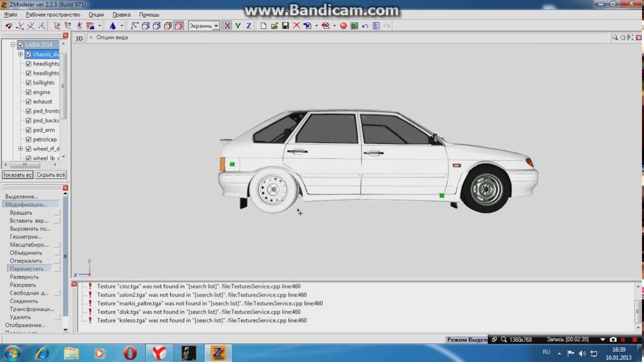644x362 pixels.
Task: Click the red X delete toolbar icon
Action: pos(296,26)
